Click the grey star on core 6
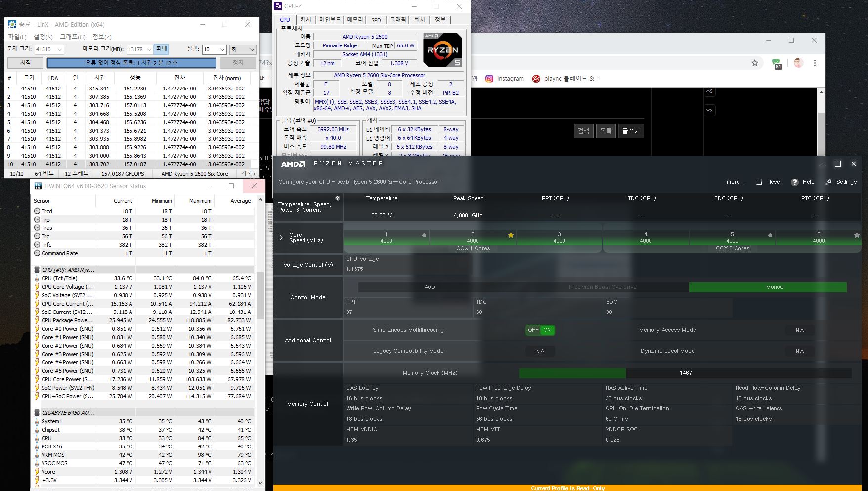The width and height of the screenshot is (868, 491). coord(857,235)
